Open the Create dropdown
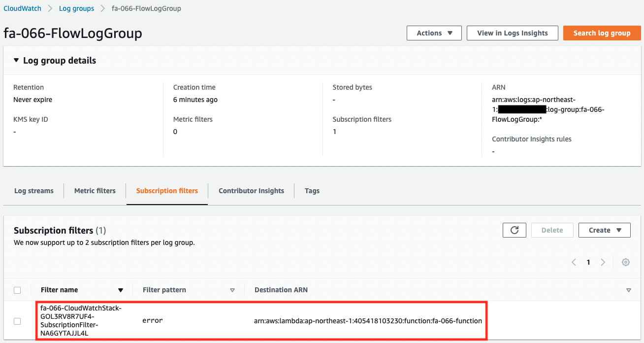The height and width of the screenshot is (343, 644). pos(604,230)
